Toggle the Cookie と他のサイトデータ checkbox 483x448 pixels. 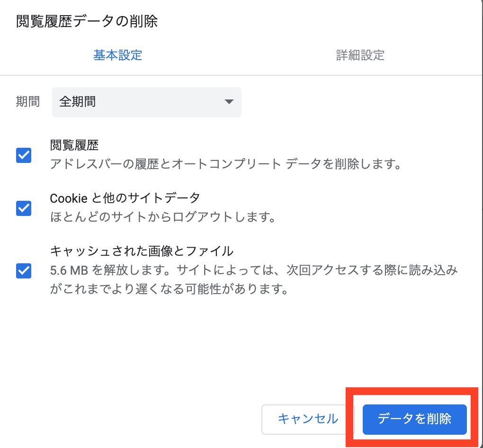(24, 208)
